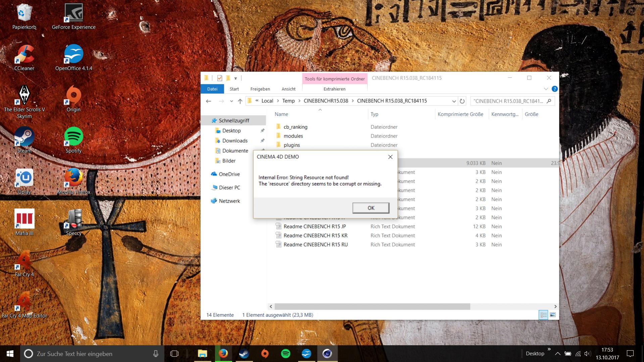Open the Datei tab
Screen dimensions: 644x362
click(212, 89)
